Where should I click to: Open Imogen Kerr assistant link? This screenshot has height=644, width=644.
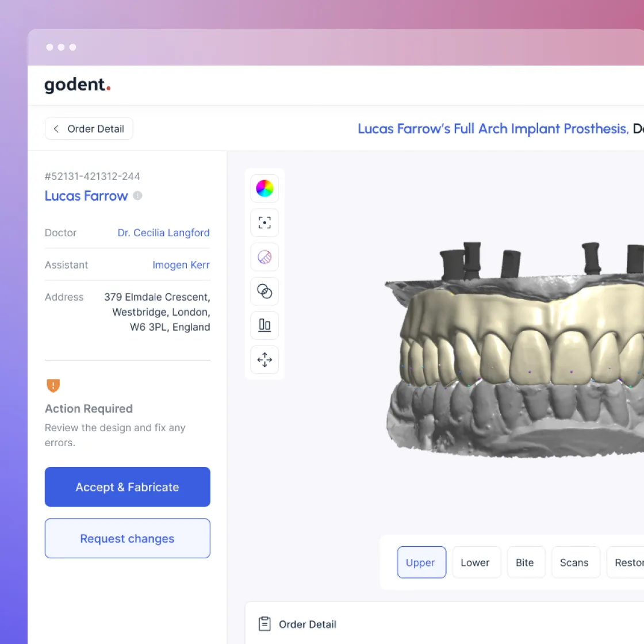tap(181, 265)
